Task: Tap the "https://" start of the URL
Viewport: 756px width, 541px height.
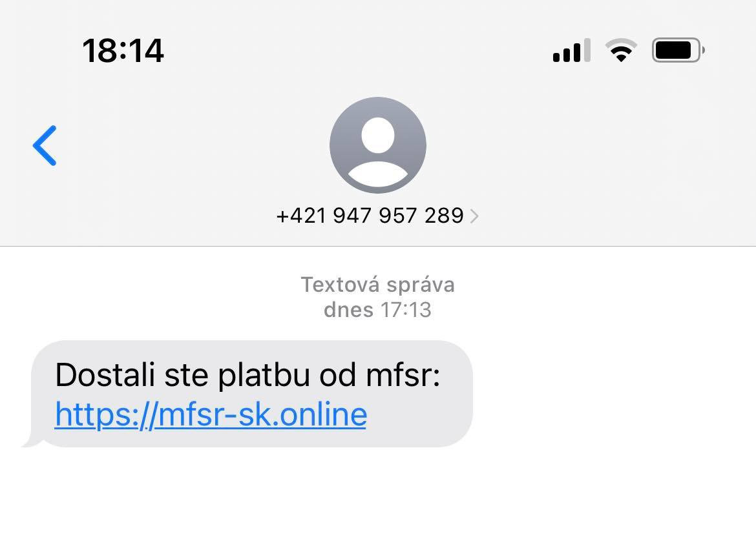Action: coord(106,414)
